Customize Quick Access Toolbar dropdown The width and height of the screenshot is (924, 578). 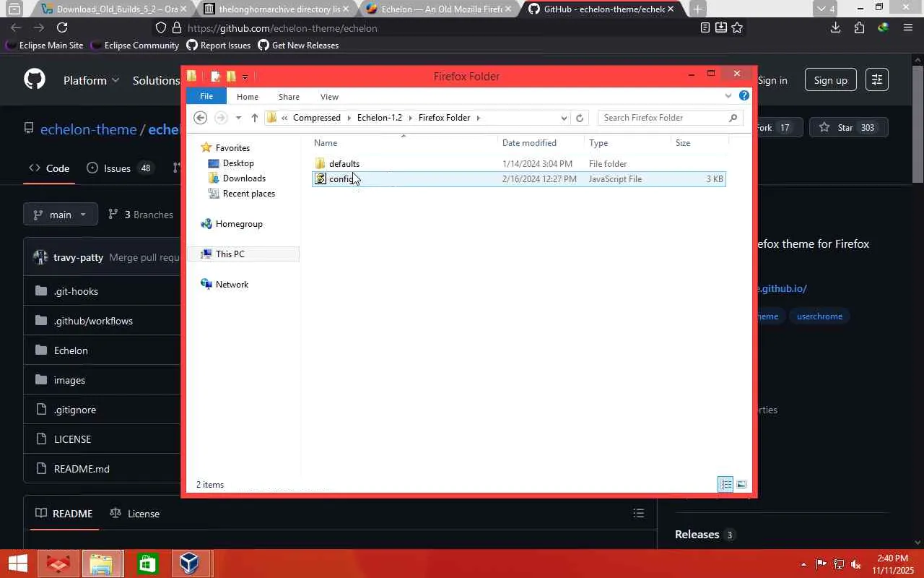click(x=245, y=77)
